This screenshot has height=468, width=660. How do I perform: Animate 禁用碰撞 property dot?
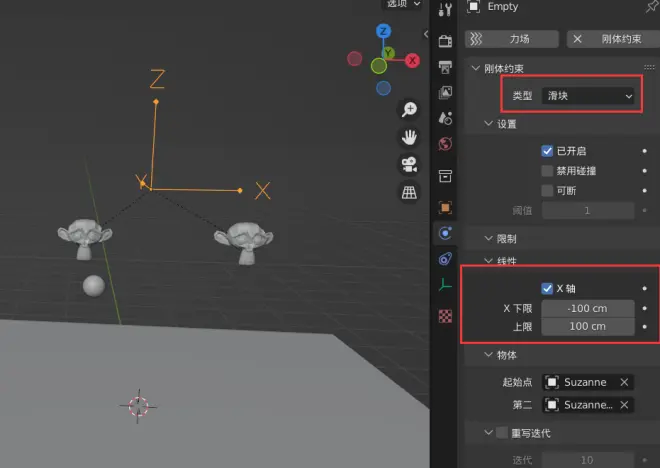click(x=644, y=171)
